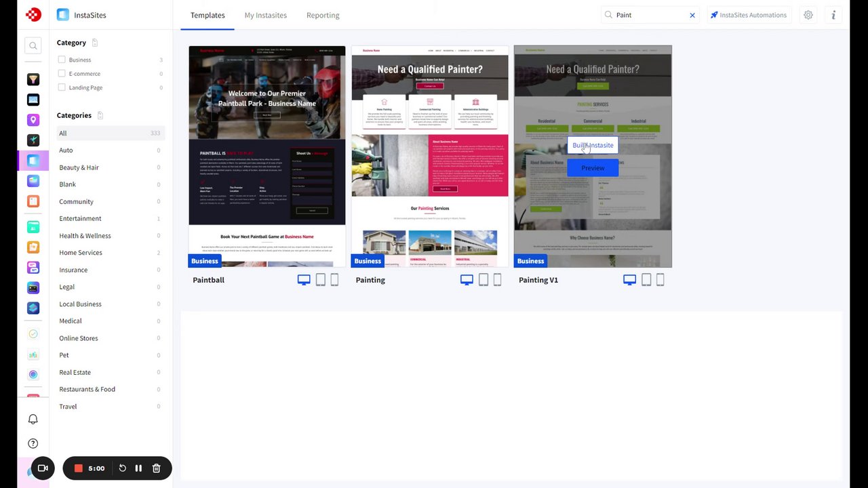The width and height of the screenshot is (868, 488).
Task: Select mobile view for Paintball template
Action: click(334, 280)
